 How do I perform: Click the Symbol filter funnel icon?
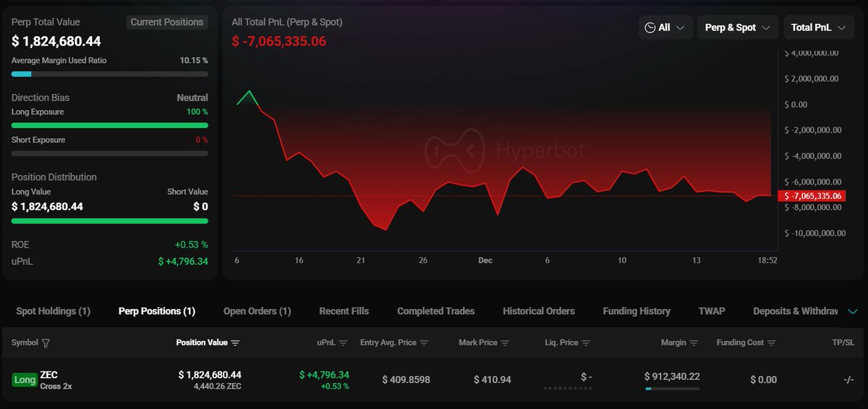46,343
